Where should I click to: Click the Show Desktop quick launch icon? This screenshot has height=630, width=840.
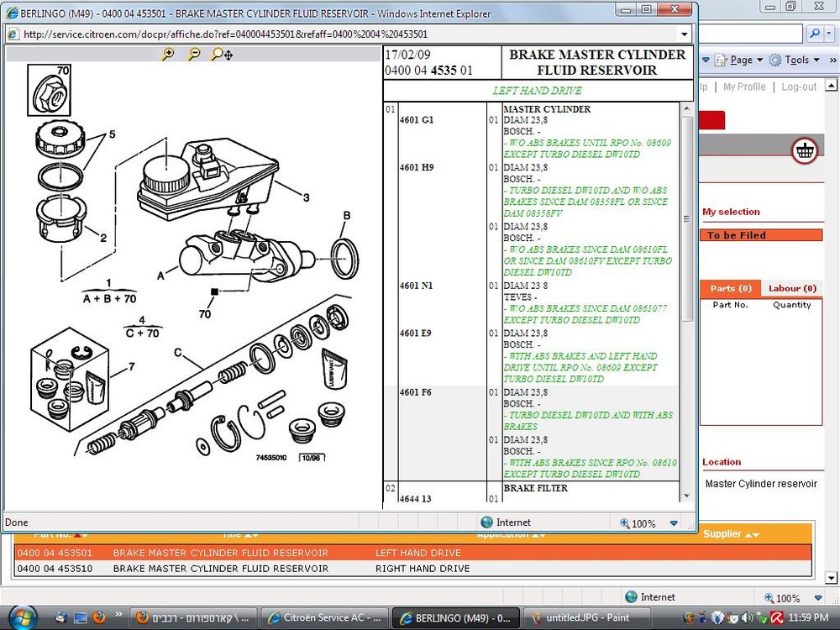click(x=80, y=617)
